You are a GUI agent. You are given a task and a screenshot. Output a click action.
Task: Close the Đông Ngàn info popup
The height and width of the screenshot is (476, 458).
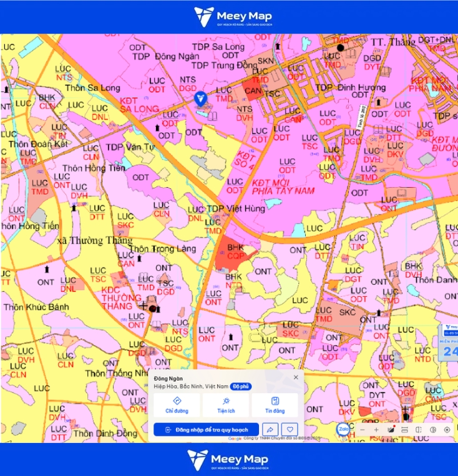[296, 377]
